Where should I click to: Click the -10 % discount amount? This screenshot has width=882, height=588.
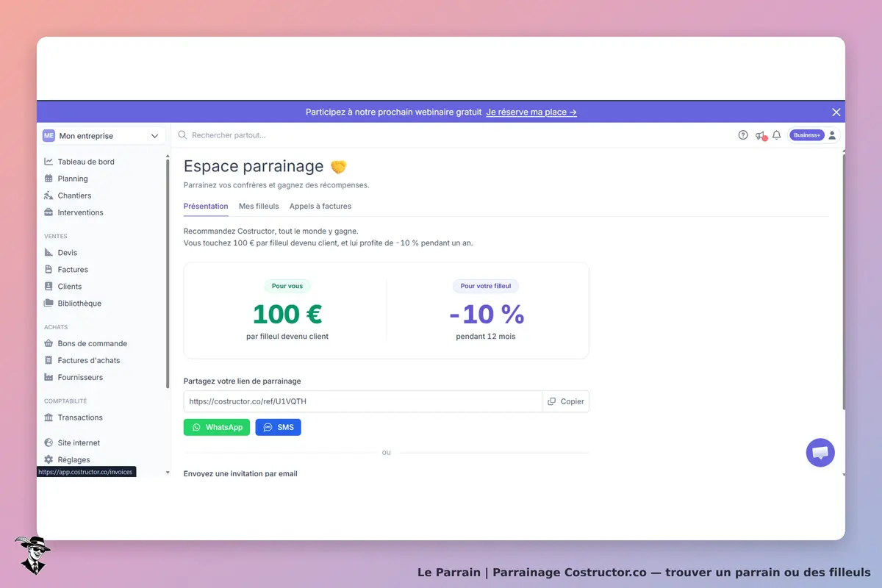click(x=487, y=315)
